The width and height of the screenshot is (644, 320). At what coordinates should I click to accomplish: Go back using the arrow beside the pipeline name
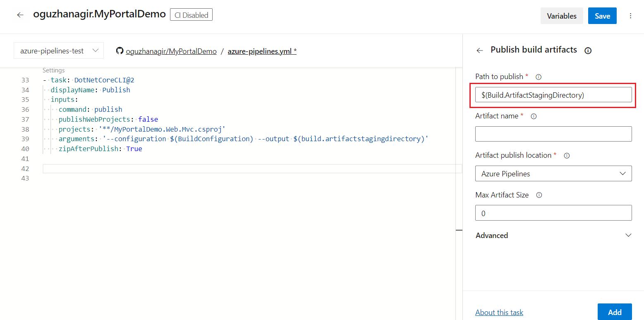pos(20,15)
